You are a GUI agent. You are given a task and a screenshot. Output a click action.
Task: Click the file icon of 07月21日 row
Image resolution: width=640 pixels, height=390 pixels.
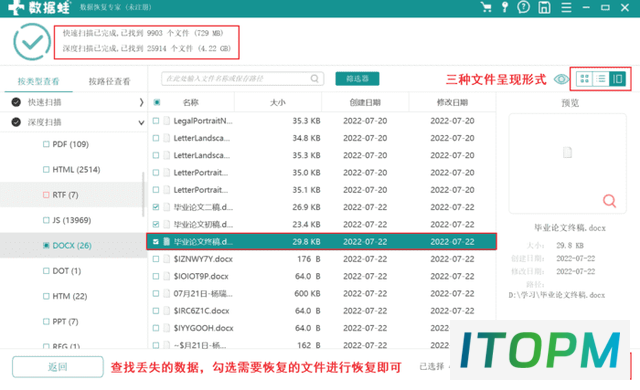[x=166, y=293]
